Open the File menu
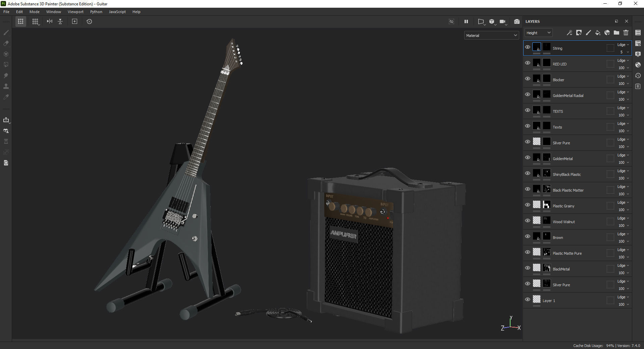644x349 pixels. coord(6,12)
